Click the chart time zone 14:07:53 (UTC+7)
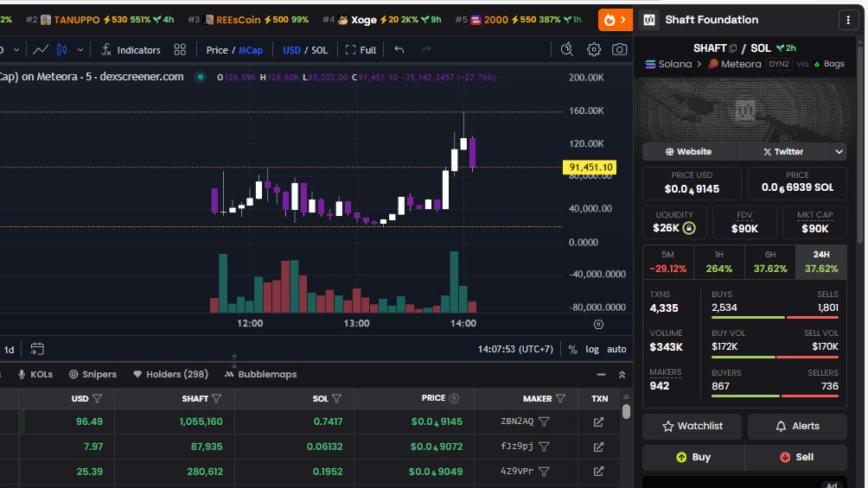The height and width of the screenshot is (488, 868). tap(515, 349)
